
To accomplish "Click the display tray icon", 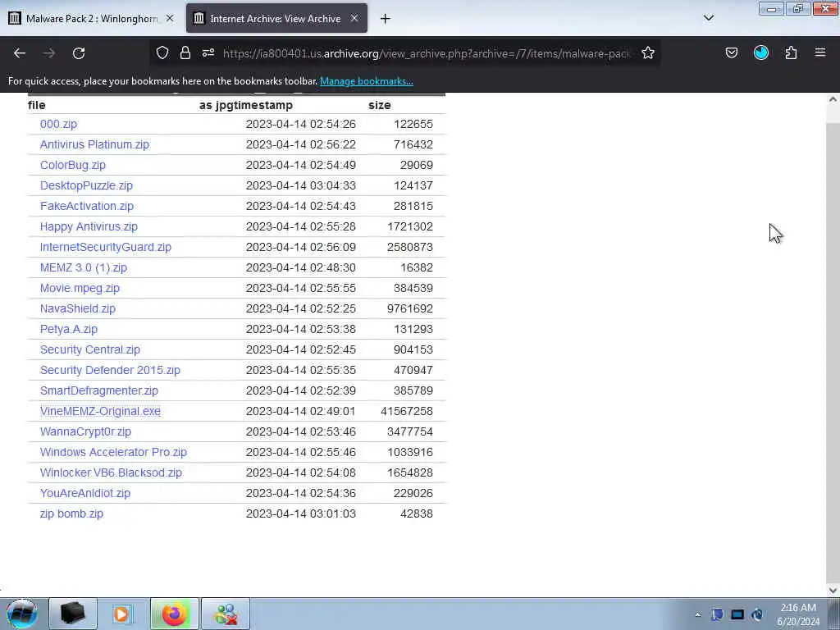I will (x=737, y=614).
